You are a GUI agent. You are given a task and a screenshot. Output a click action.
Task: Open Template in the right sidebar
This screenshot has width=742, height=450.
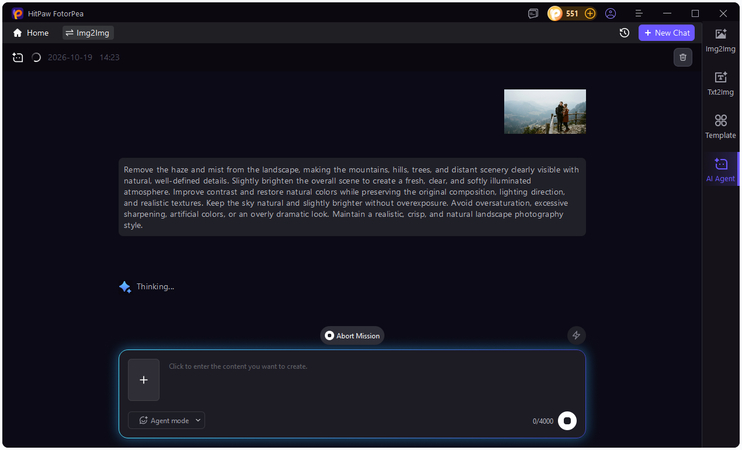720,126
